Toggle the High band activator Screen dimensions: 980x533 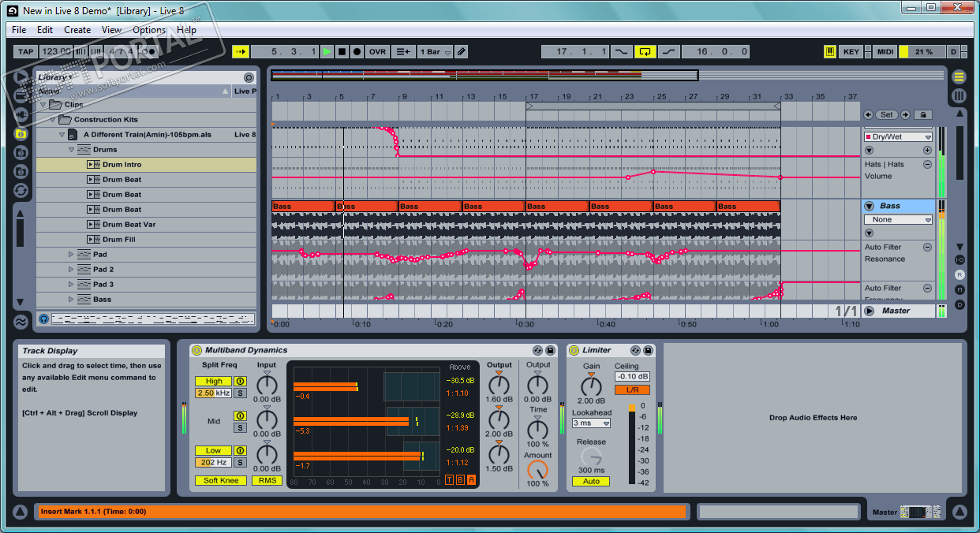[x=240, y=382]
